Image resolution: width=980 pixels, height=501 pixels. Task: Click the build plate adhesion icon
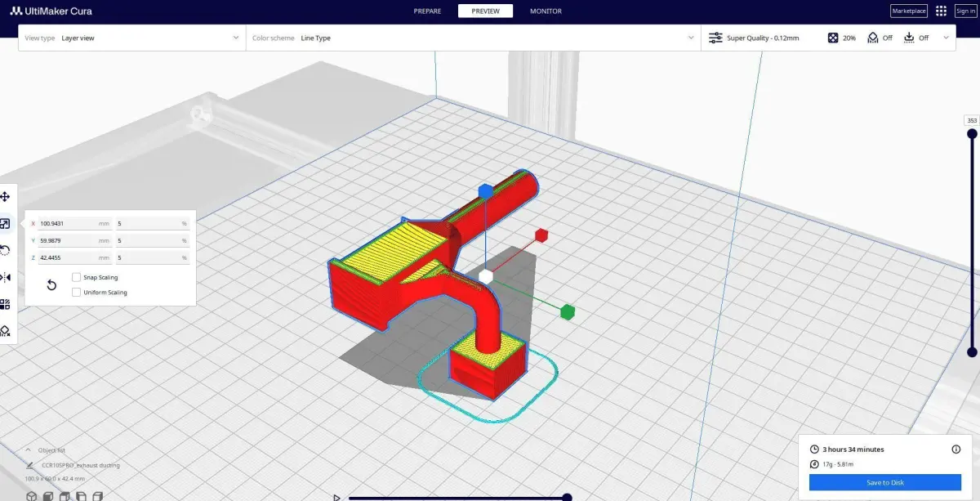click(x=909, y=38)
